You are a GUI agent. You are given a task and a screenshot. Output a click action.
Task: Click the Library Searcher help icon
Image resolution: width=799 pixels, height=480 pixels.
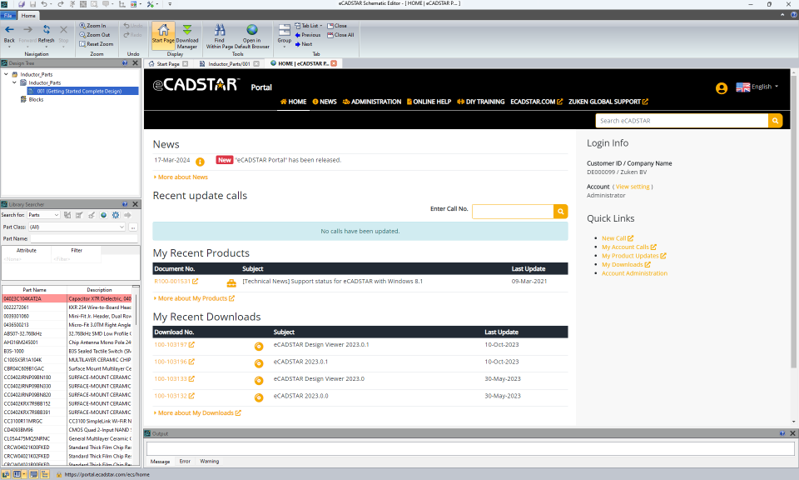point(125,204)
